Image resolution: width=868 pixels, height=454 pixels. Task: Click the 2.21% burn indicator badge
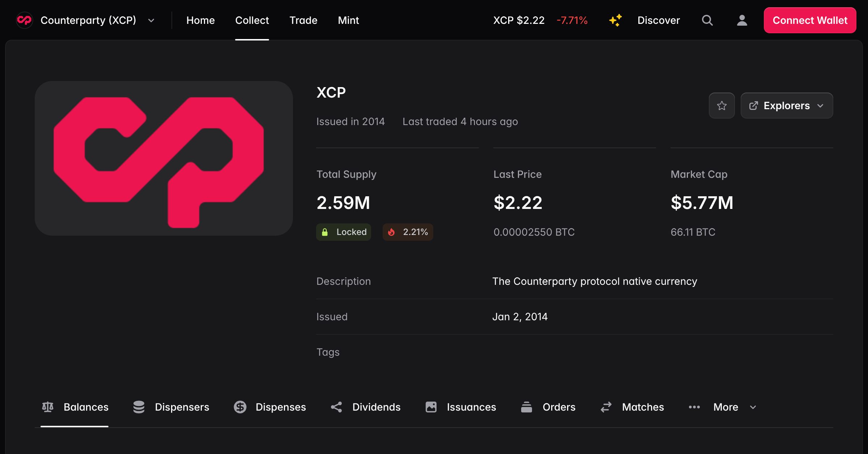[x=408, y=232]
